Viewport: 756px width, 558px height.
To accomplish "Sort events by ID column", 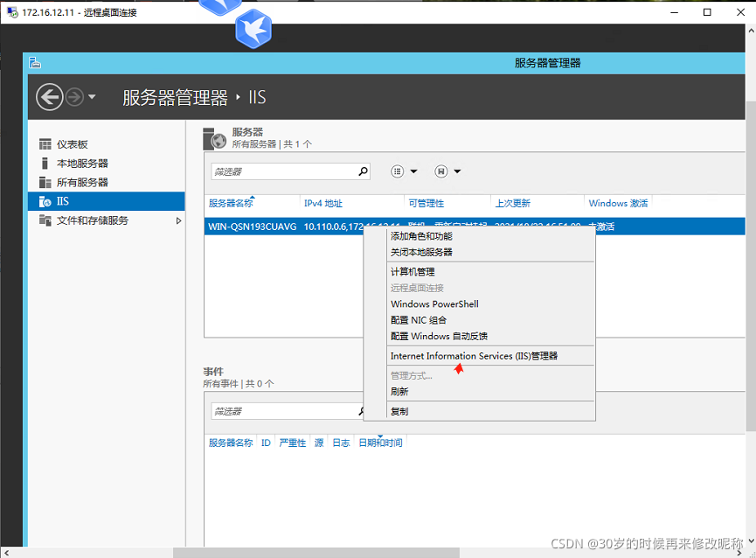I will click(267, 443).
